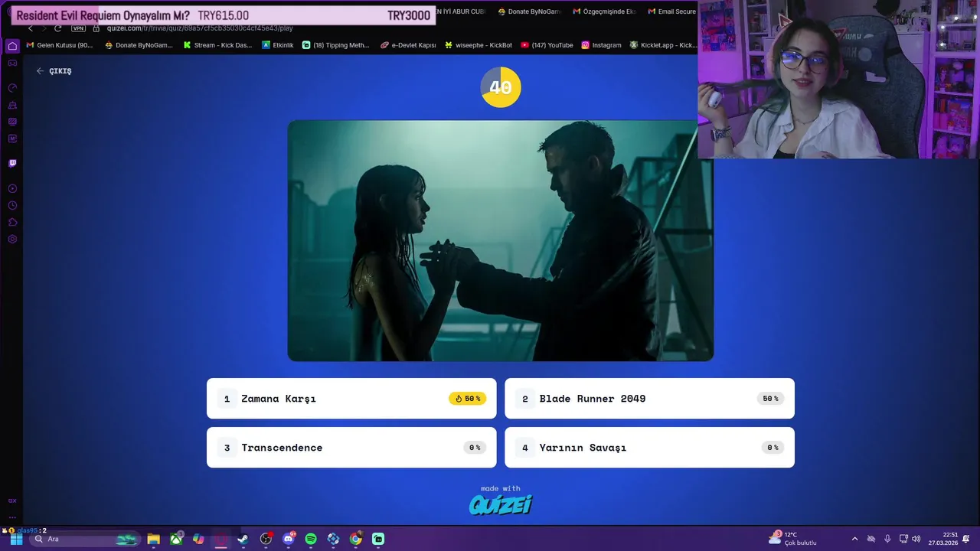Open Copilot from the taskbar
Screen dimensions: 980x551
(x=198, y=539)
